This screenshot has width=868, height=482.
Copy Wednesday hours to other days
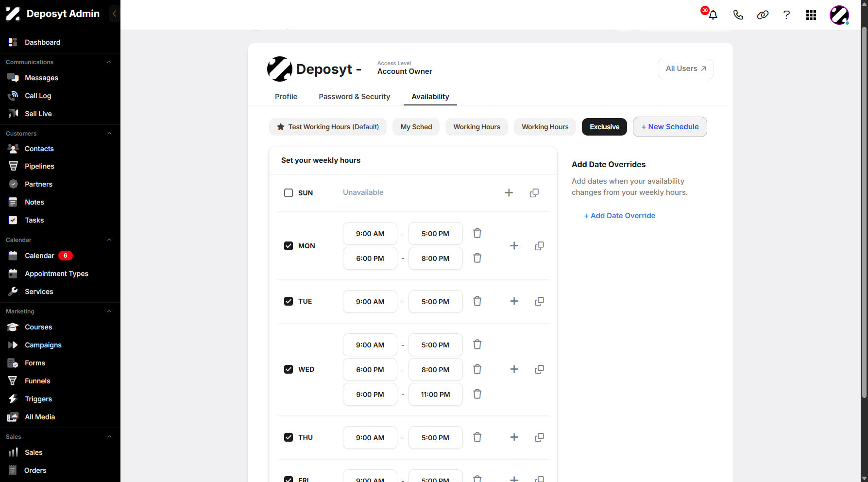coord(539,369)
